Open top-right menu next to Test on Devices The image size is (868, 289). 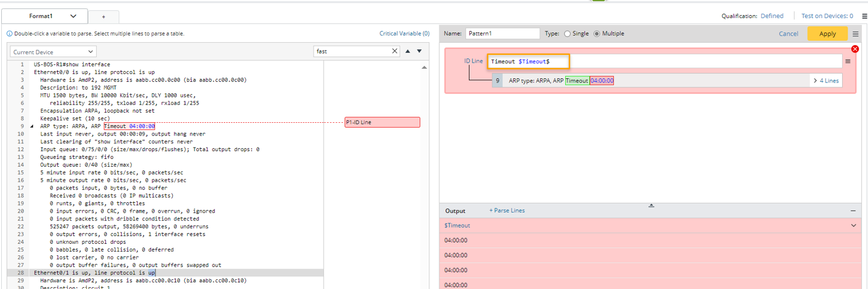[864, 16]
